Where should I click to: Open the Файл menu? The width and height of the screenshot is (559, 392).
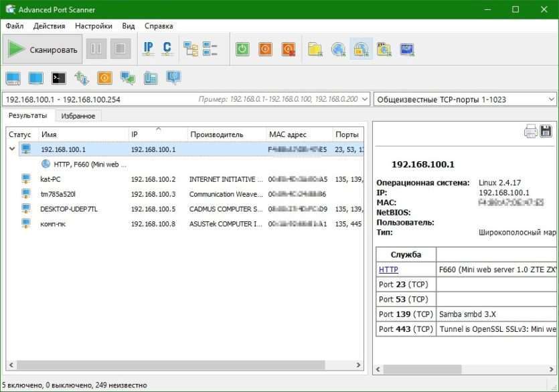click(15, 26)
